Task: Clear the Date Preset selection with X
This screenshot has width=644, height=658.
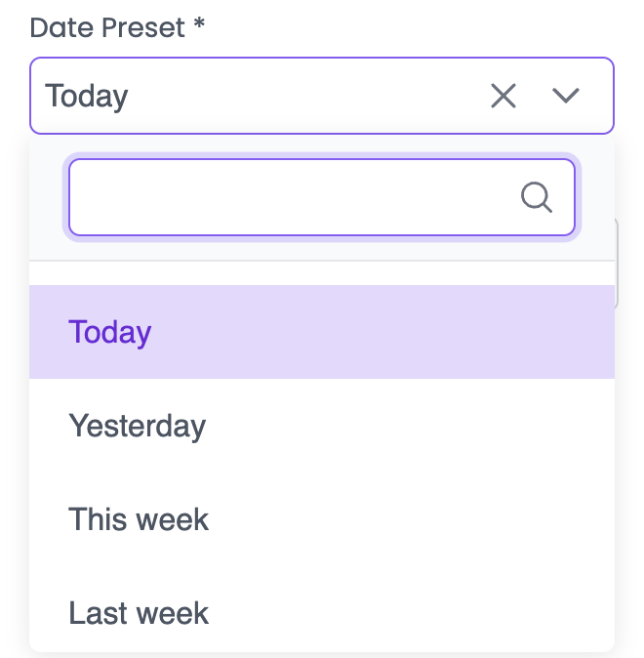Action: click(503, 96)
